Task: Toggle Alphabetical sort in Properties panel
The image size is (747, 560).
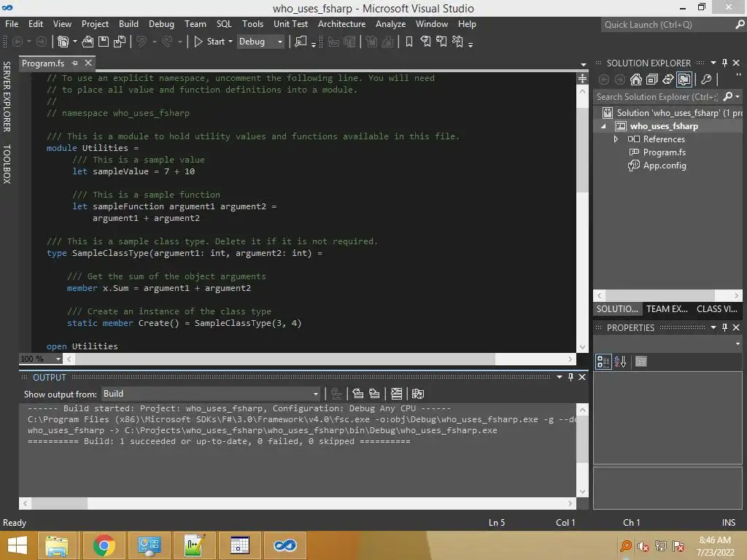Action: (620, 362)
